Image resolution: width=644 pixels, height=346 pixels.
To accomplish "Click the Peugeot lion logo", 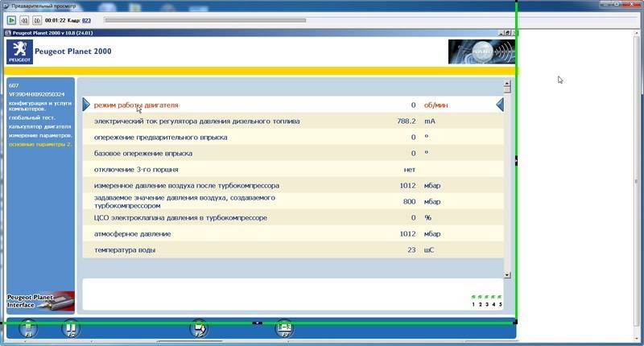I will (19, 52).
